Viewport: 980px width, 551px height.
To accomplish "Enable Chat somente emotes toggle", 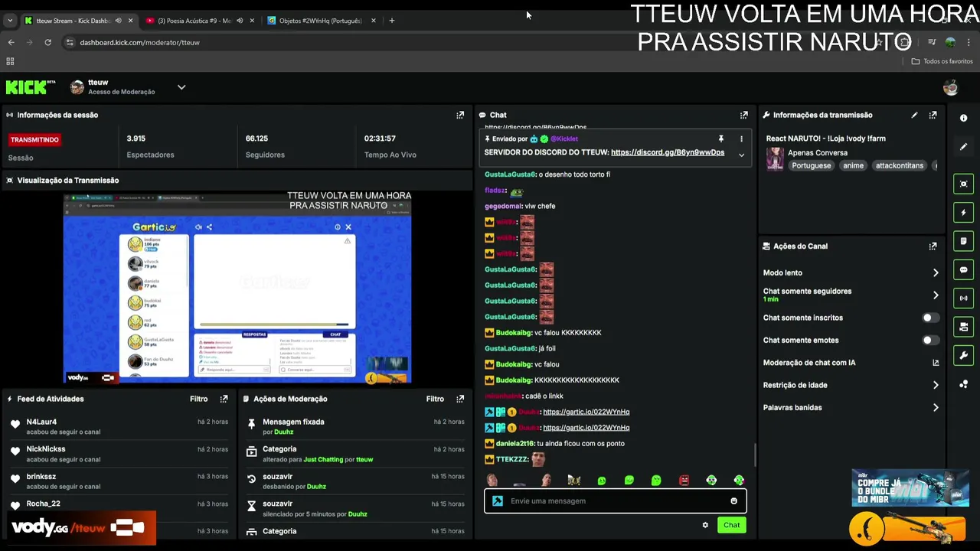I will point(929,340).
